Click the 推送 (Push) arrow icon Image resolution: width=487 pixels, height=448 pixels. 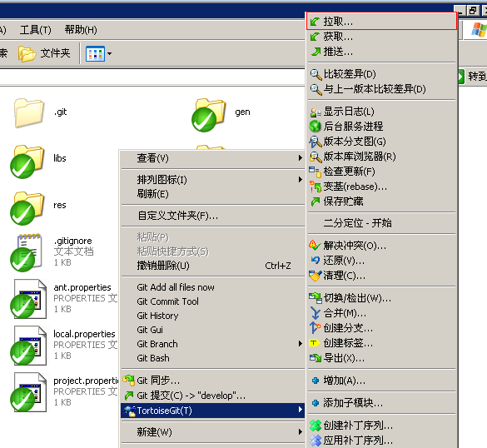point(316,52)
